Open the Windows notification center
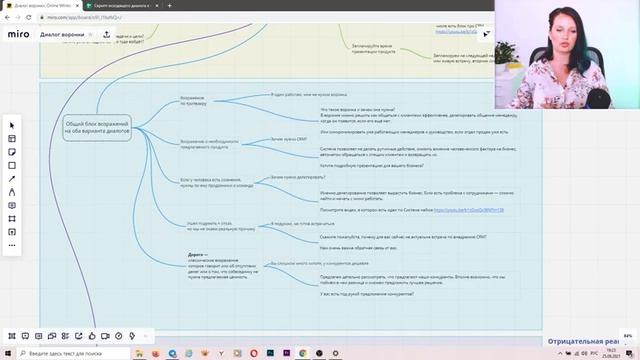 click(x=629, y=353)
